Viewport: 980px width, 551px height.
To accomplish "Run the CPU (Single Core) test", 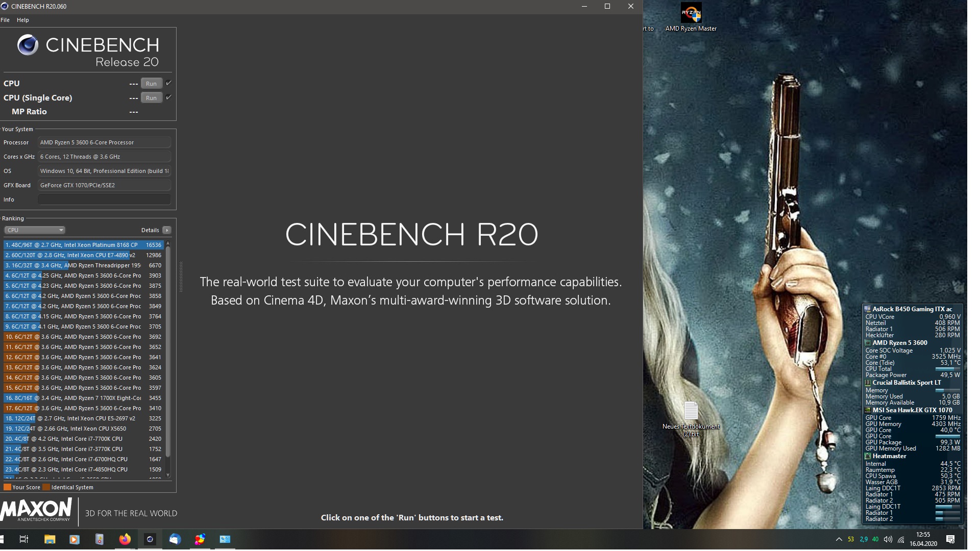I will coord(152,97).
